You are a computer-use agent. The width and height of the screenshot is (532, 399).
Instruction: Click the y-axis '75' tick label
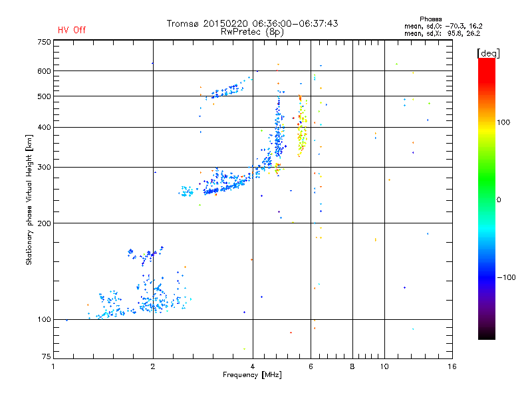pyautogui.click(x=47, y=356)
